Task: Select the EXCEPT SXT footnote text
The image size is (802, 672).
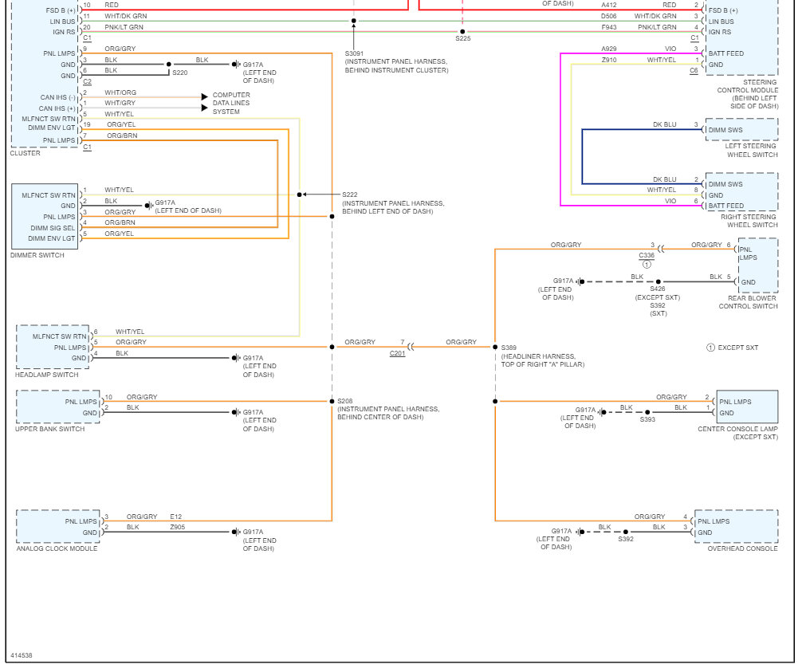Action: pyautogui.click(x=737, y=348)
